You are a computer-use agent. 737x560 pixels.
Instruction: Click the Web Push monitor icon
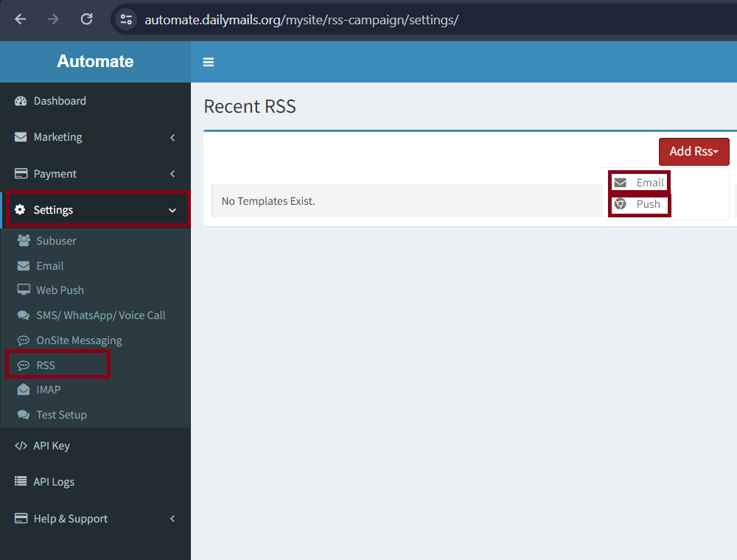(x=24, y=290)
